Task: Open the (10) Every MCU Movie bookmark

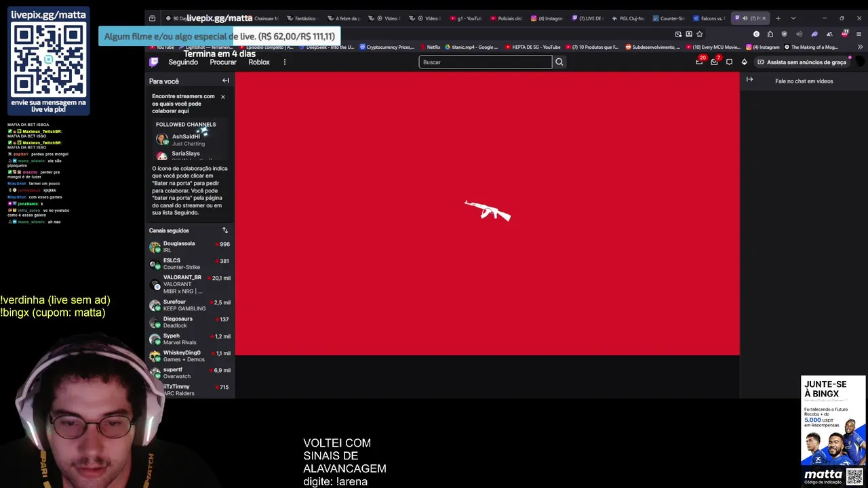Action: [x=713, y=47]
